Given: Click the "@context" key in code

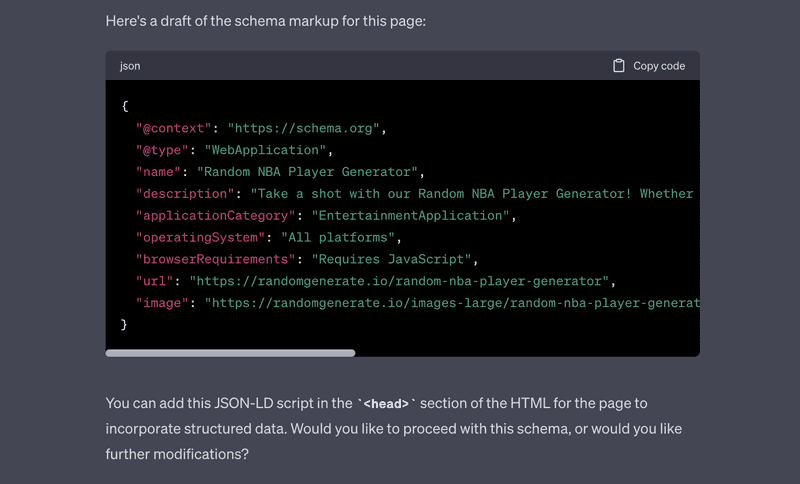Looking at the screenshot, I should coord(173,129).
